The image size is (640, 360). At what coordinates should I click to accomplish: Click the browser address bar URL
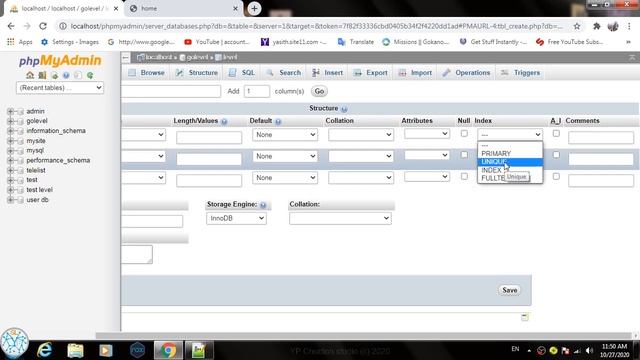point(317,26)
